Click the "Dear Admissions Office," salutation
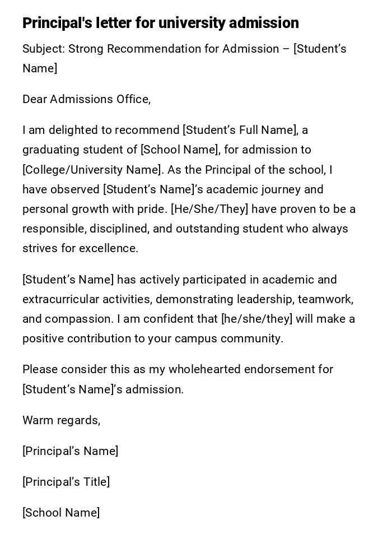Viewport: 392px width, 548px height. click(x=87, y=99)
